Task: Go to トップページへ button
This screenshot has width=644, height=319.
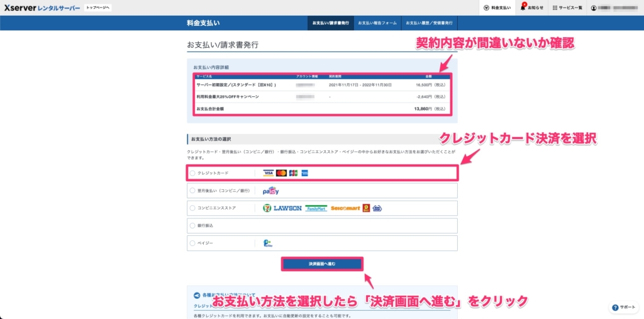Action: point(97,8)
